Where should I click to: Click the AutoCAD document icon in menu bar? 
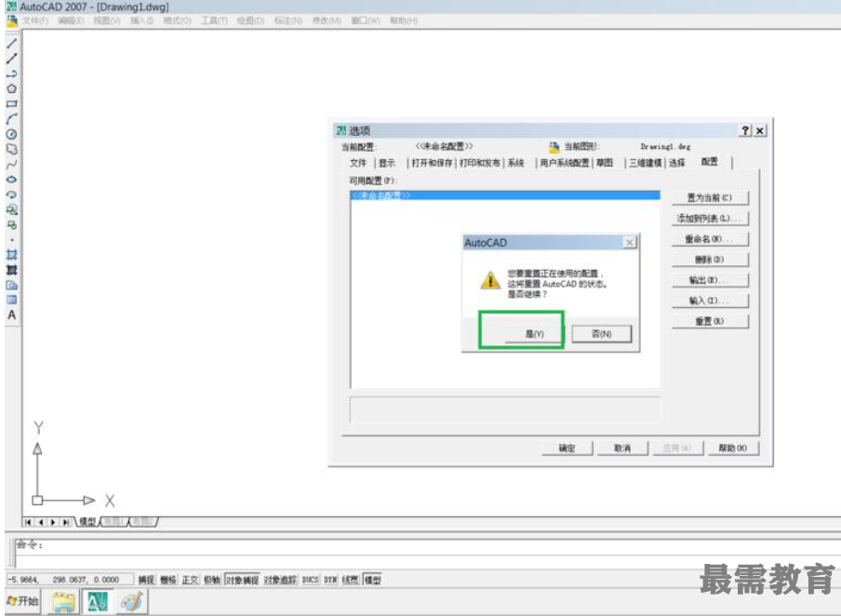(12, 20)
